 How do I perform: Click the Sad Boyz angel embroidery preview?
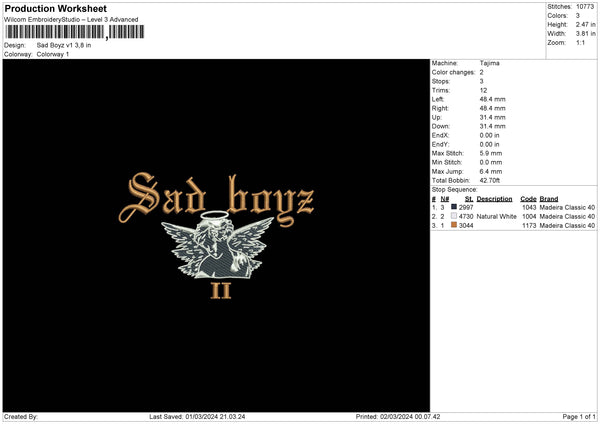pos(217,235)
